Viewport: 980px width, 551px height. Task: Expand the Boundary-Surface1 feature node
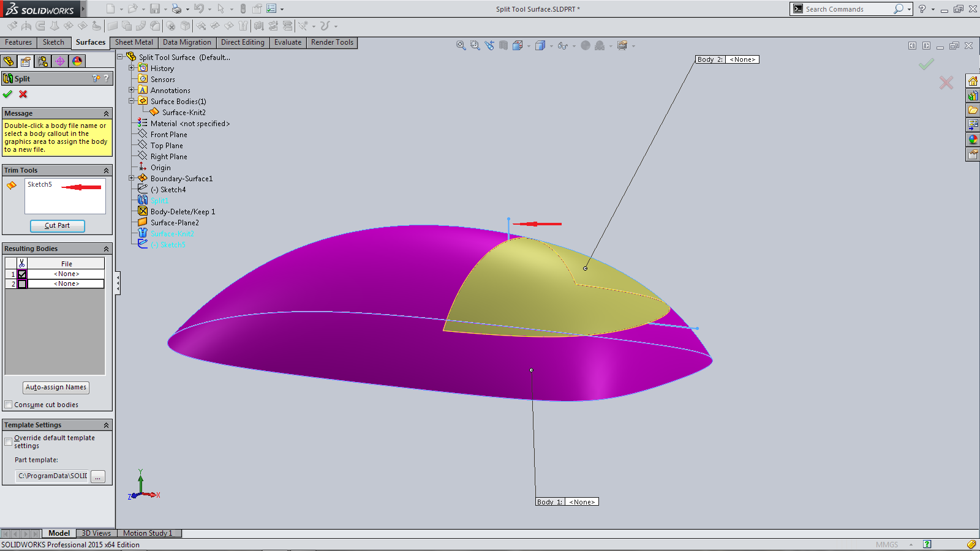point(131,178)
